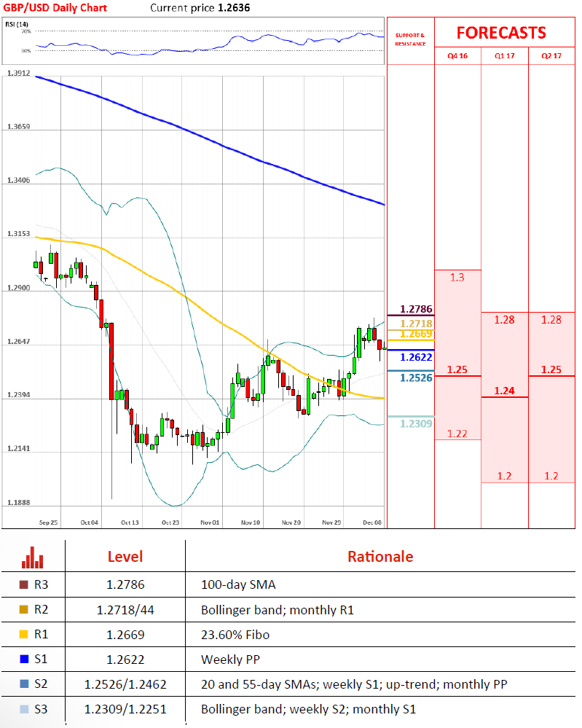Click the 1.2647 price axis label
Screen dimensions: 582x728
pos(18,341)
